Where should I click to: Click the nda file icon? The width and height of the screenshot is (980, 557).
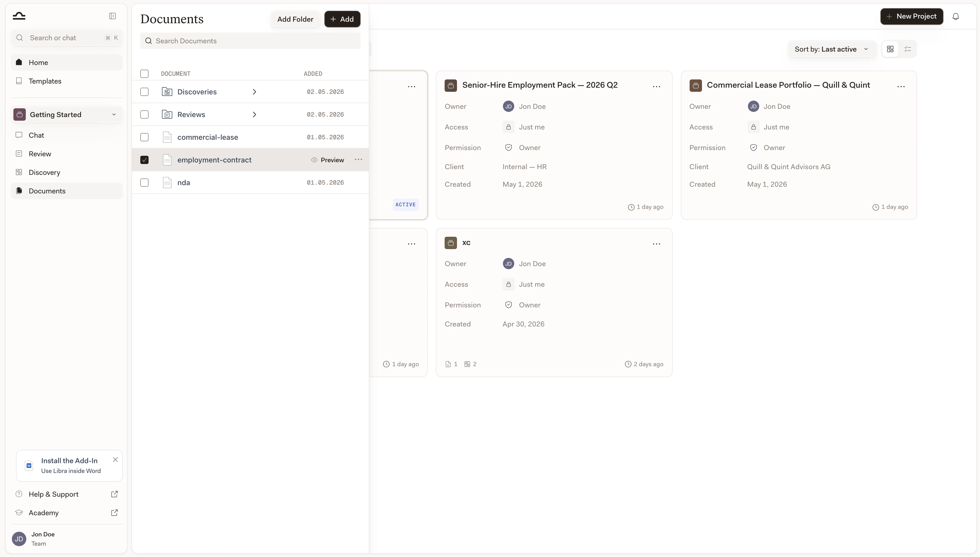pos(167,183)
